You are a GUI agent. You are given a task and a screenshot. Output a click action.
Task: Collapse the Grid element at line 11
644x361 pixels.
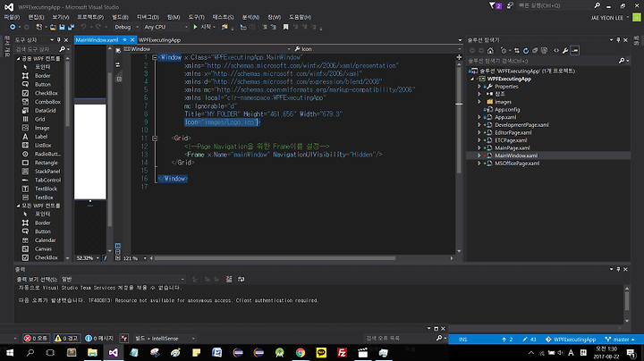(x=155, y=139)
